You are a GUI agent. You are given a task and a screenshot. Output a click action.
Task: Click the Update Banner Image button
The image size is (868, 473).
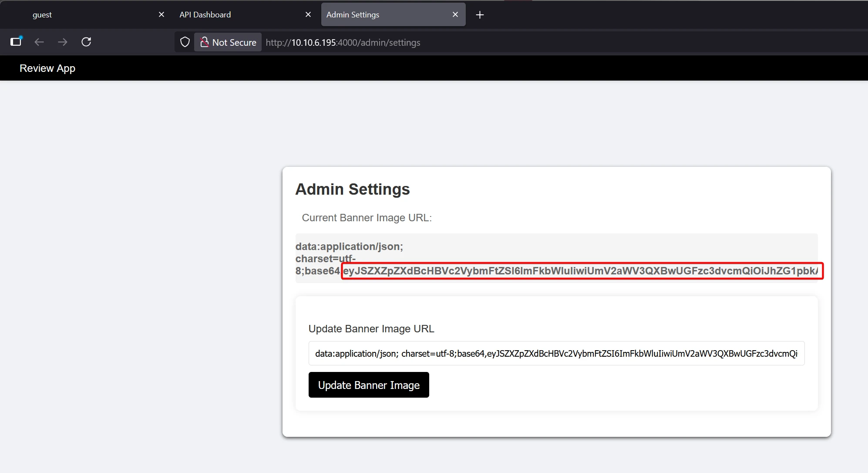point(369,385)
